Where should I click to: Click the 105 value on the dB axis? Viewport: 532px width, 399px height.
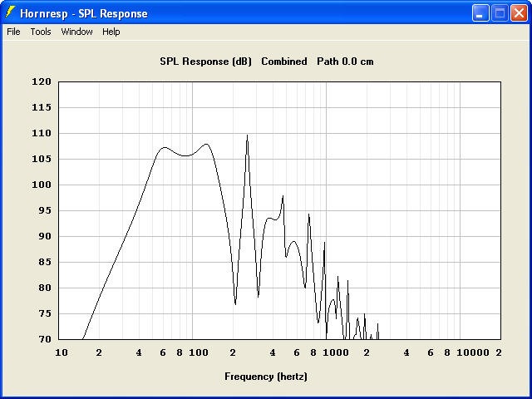tap(42, 159)
